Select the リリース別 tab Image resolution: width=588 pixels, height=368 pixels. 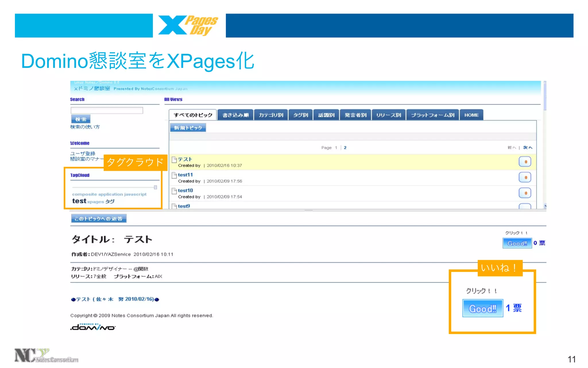[388, 115]
